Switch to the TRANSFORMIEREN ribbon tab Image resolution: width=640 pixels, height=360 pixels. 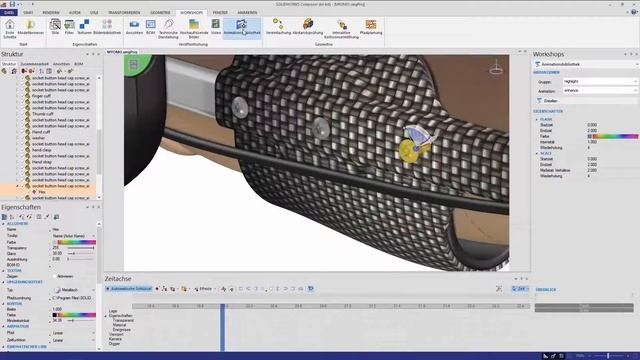click(x=124, y=13)
